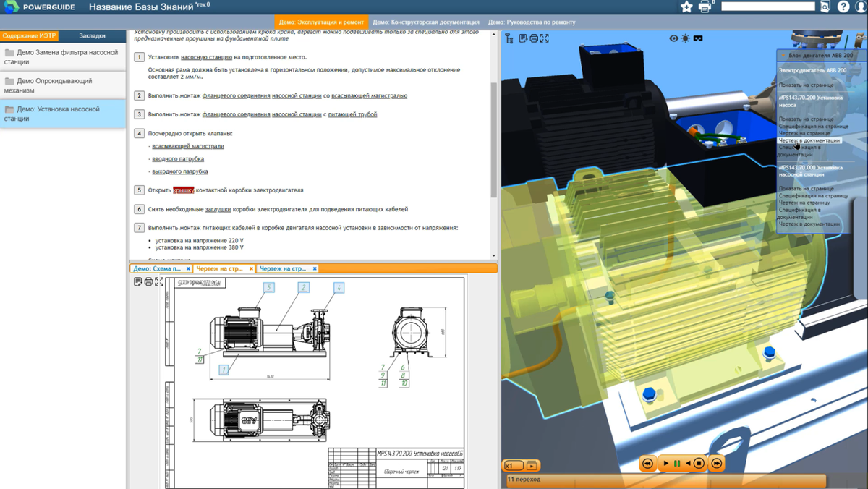Screen dimensions: 868x489
Task: Close the Демо: Схема п... tab
Action: 188,268
